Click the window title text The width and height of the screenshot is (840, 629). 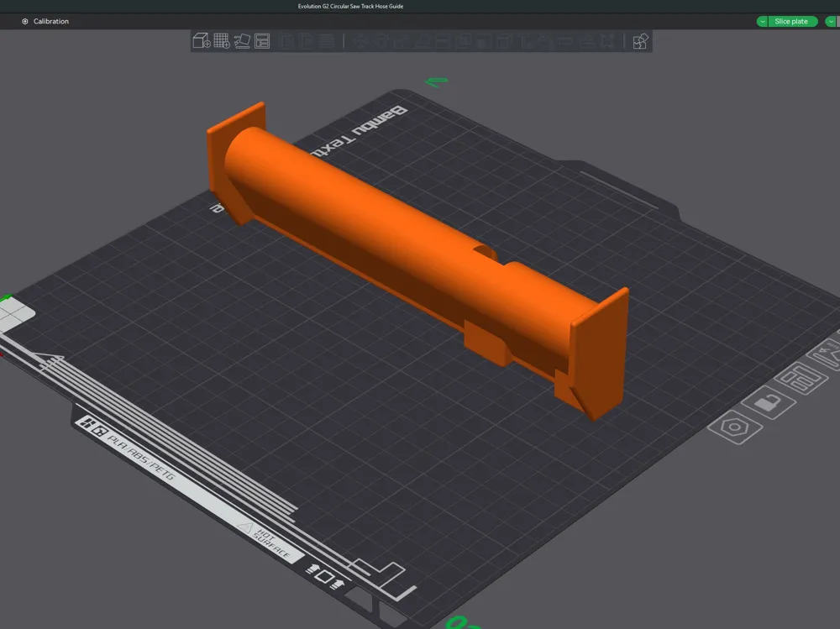pyautogui.click(x=350, y=7)
